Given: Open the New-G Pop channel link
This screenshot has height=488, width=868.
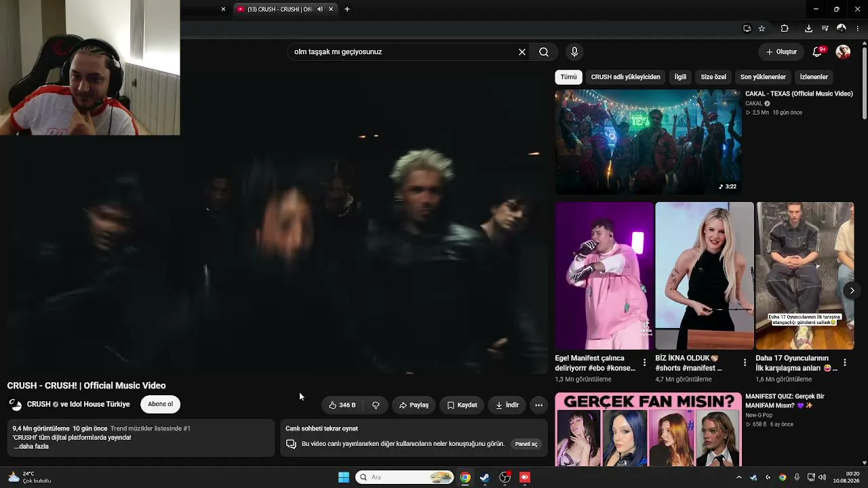Looking at the screenshot, I should (x=759, y=415).
